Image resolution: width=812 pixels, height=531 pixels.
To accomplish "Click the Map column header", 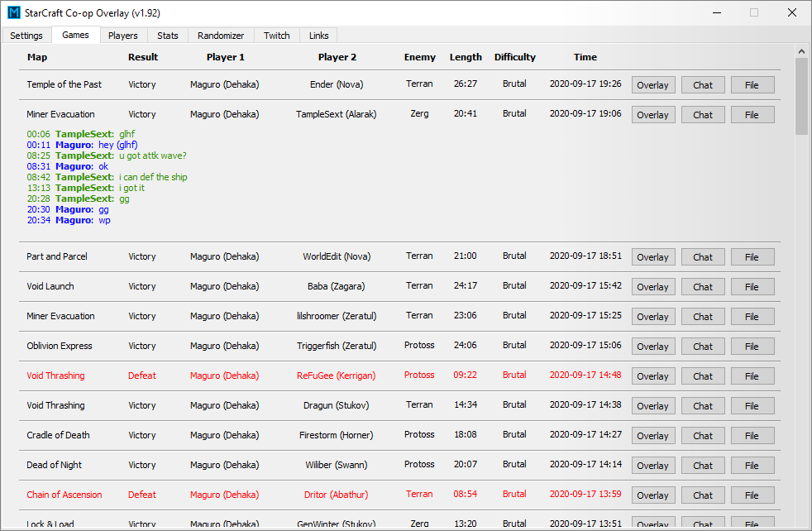I will point(37,57).
